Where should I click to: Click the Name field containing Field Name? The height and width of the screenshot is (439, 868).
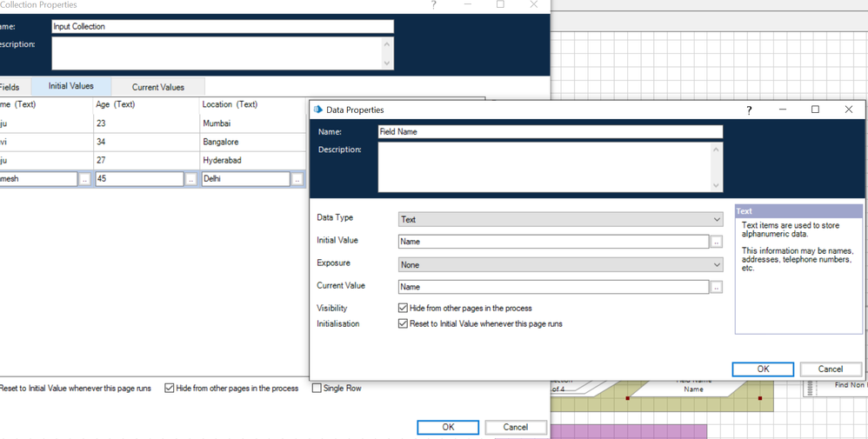pos(550,132)
